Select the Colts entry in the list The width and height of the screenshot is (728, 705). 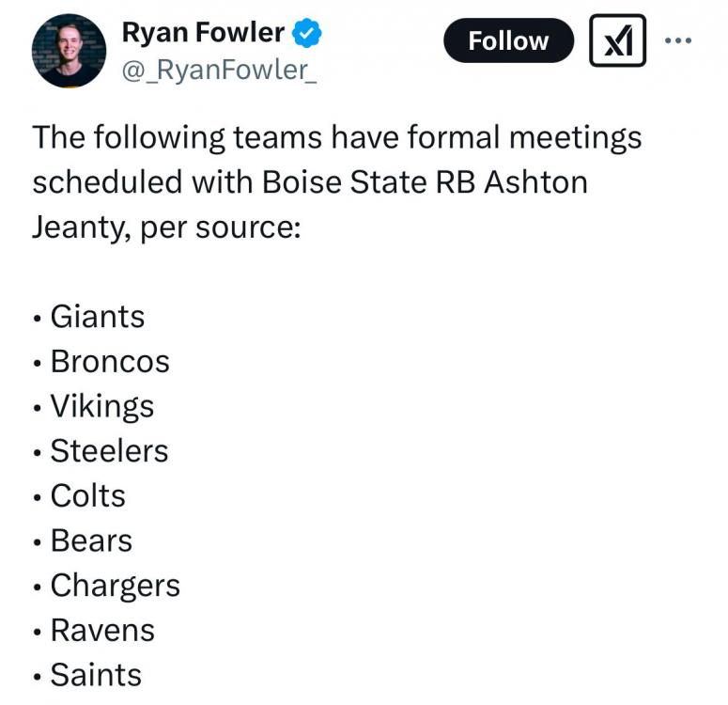pyautogui.click(x=87, y=495)
